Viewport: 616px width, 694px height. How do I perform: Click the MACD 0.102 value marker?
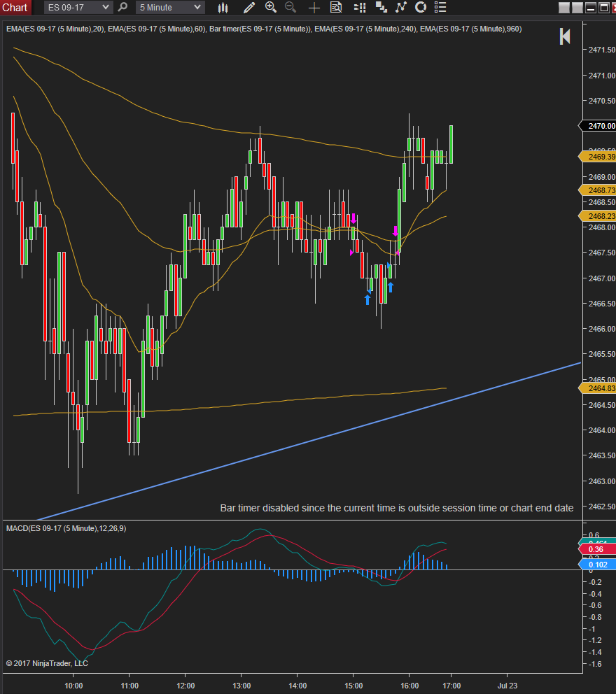pyautogui.click(x=597, y=565)
